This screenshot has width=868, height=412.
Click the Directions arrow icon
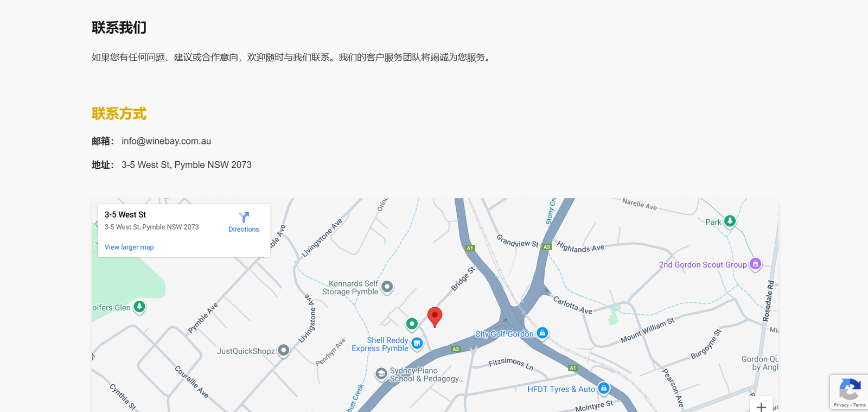tap(244, 217)
